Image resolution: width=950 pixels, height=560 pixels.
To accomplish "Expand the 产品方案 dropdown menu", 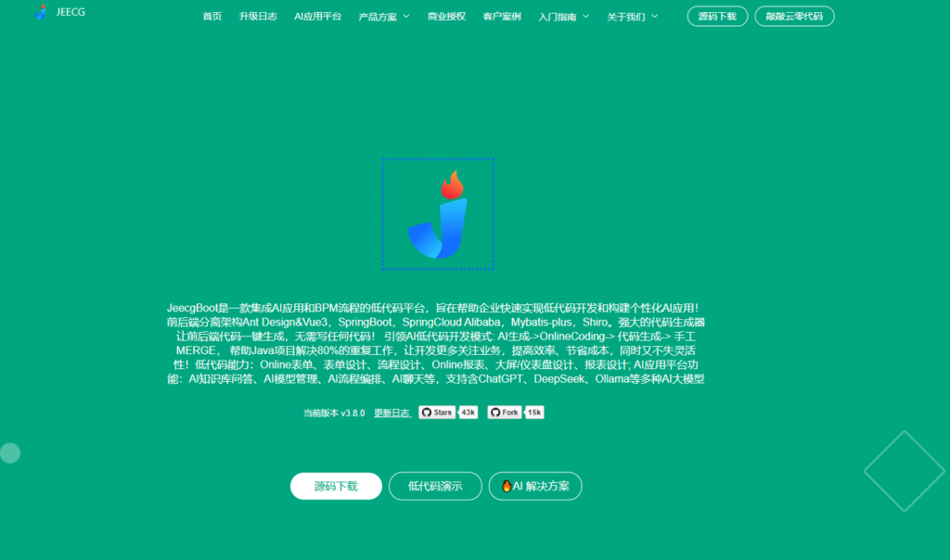I will pyautogui.click(x=383, y=17).
